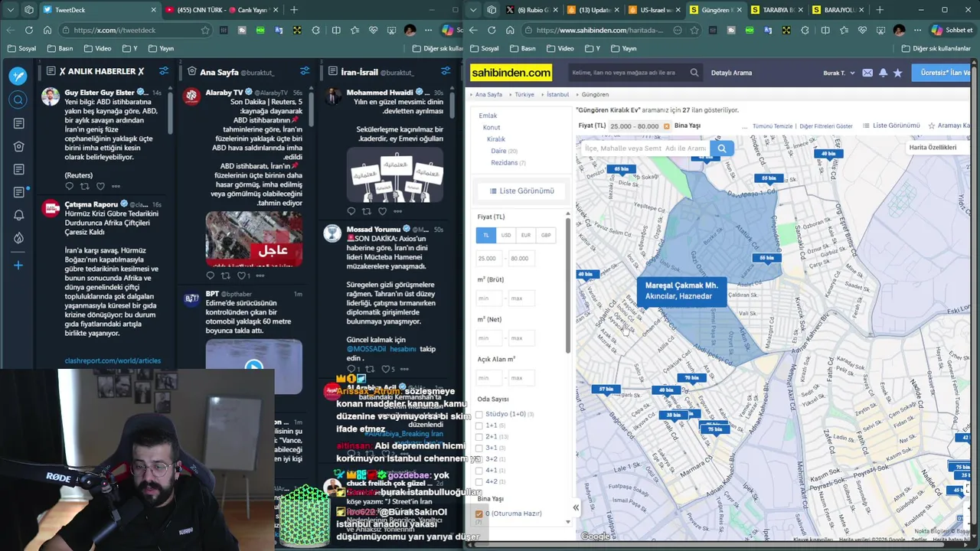Viewport: 980px width, 551px height.
Task: Click the Detaylı Arama link
Action: pos(731,73)
